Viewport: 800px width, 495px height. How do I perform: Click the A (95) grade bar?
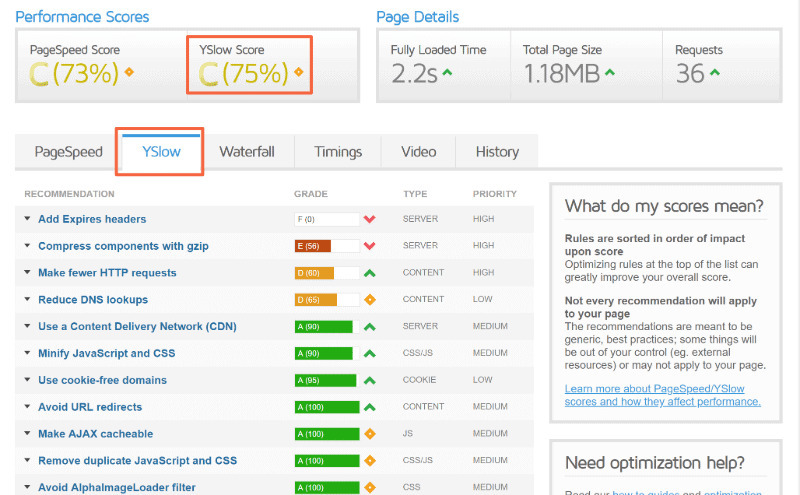coord(327,380)
